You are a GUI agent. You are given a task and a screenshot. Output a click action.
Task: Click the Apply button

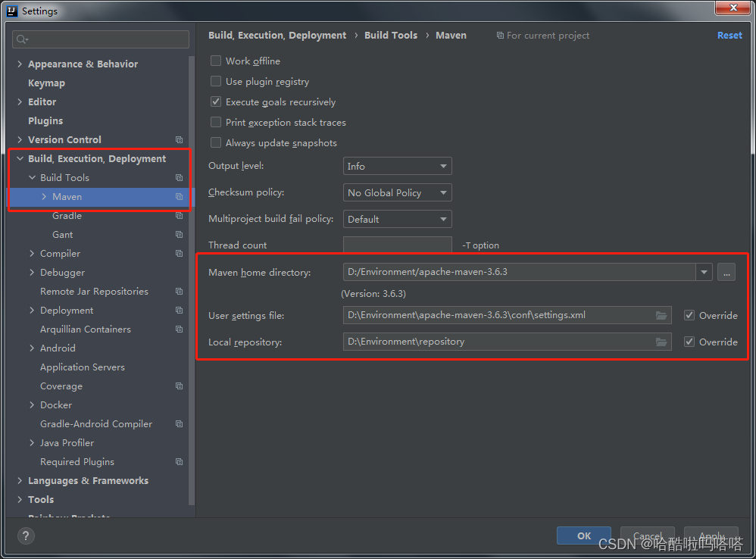pos(711,536)
